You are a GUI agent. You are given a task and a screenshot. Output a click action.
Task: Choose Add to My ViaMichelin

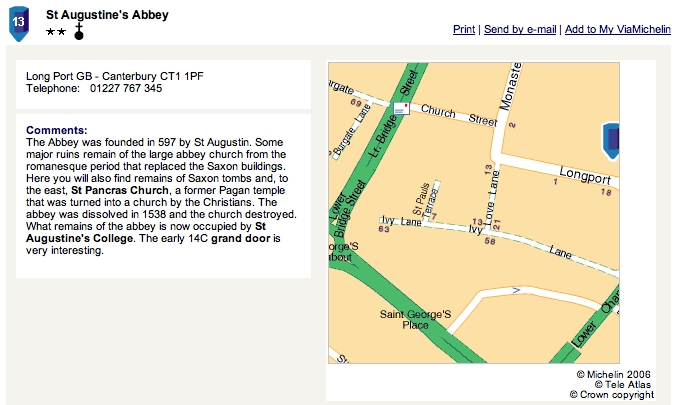618,29
